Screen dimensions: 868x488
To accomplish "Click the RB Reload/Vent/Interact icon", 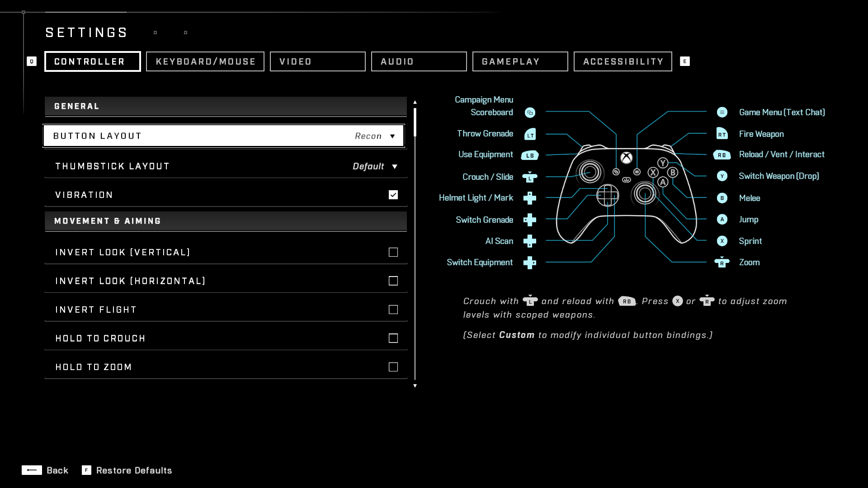I will [722, 155].
